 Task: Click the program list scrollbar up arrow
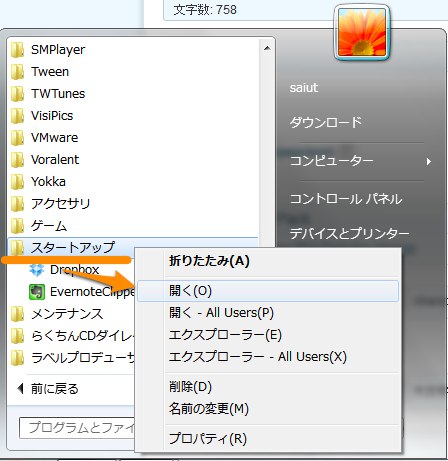pyautogui.click(x=267, y=49)
